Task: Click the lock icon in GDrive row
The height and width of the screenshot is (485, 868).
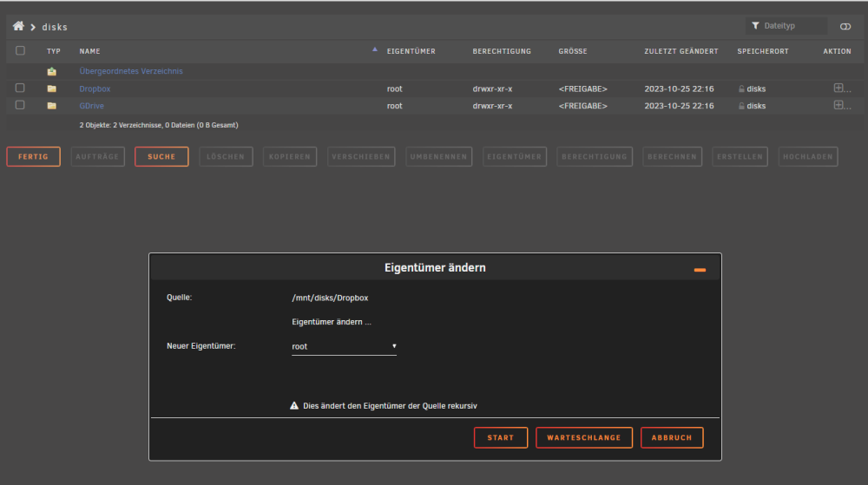Action: tap(741, 106)
